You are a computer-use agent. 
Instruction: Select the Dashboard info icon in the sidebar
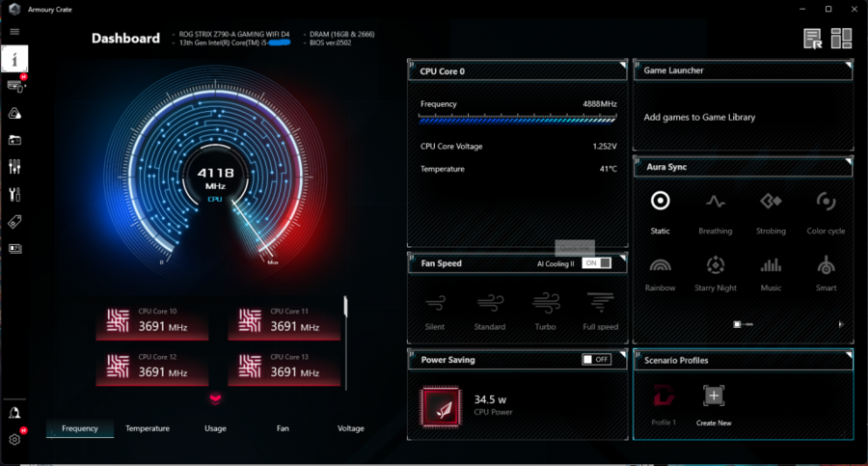(14, 58)
